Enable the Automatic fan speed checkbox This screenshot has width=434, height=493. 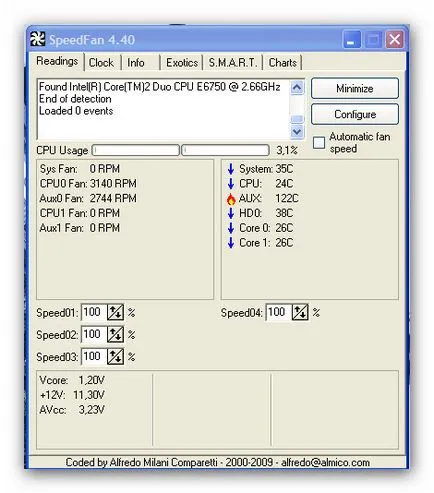(x=319, y=143)
